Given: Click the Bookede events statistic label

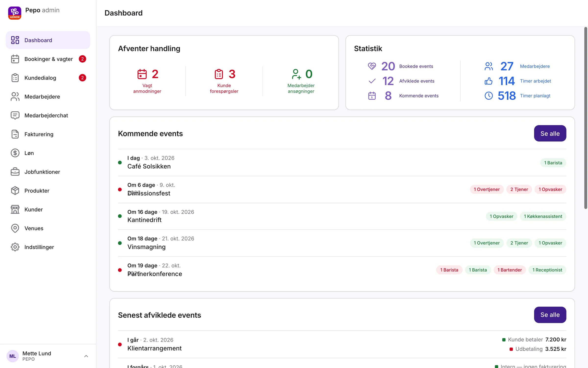Looking at the screenshot, I should point(416,66).
